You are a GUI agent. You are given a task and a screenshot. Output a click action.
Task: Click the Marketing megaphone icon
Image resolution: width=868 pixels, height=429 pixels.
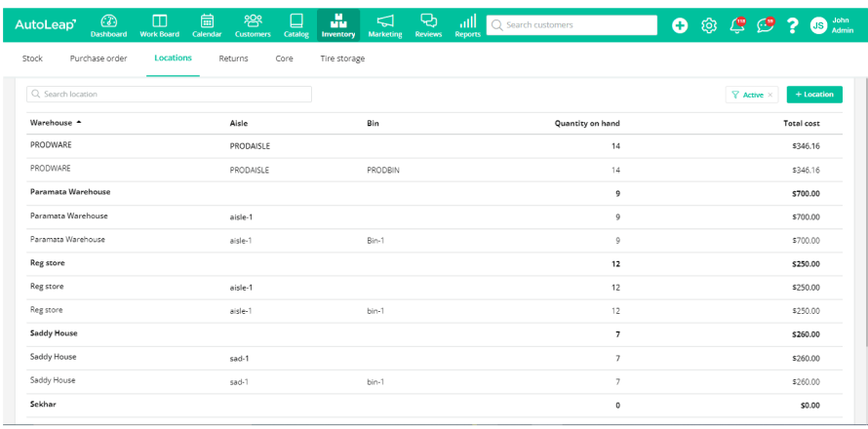[x=385, y=21]
